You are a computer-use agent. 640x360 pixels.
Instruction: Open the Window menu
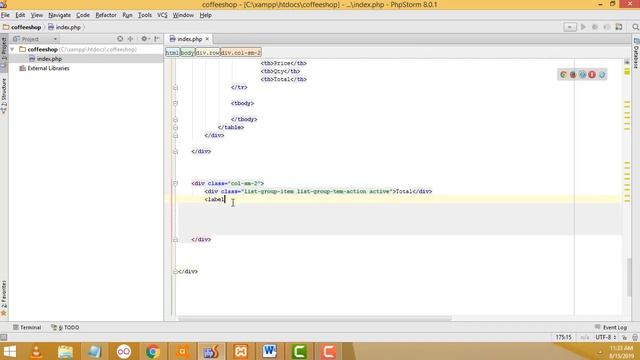tap(183, 15)
